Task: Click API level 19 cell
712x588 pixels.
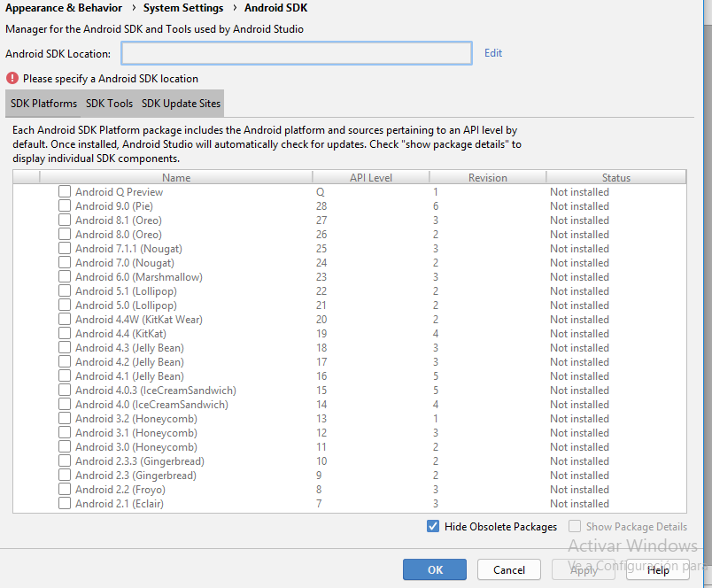Action: 321,334
